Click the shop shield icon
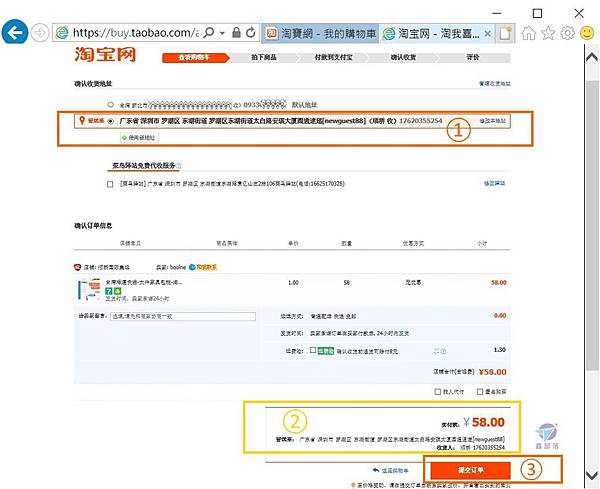The width and height of the screenshot is (600, 489). point(77,267)
